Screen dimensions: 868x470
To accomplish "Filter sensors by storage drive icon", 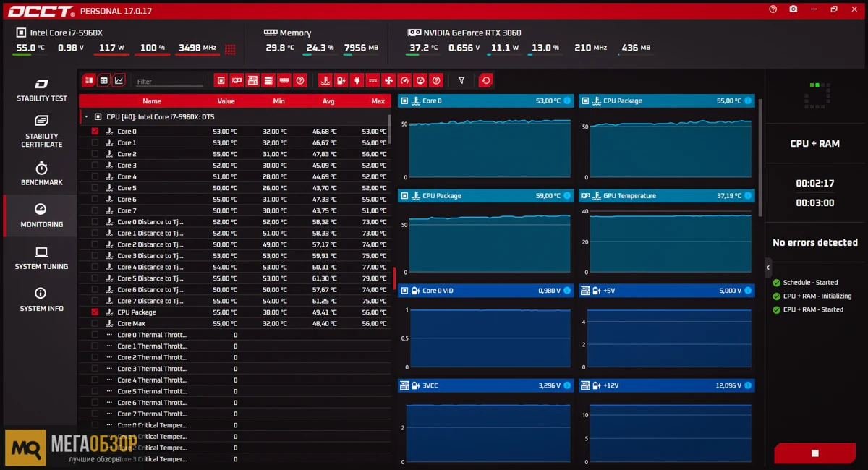I will click(x=268, y=80).
